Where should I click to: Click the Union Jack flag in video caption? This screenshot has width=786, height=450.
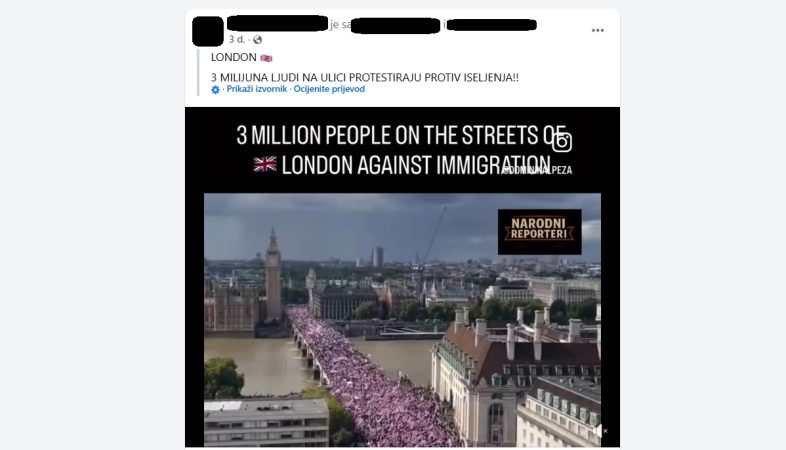(265, 164)
